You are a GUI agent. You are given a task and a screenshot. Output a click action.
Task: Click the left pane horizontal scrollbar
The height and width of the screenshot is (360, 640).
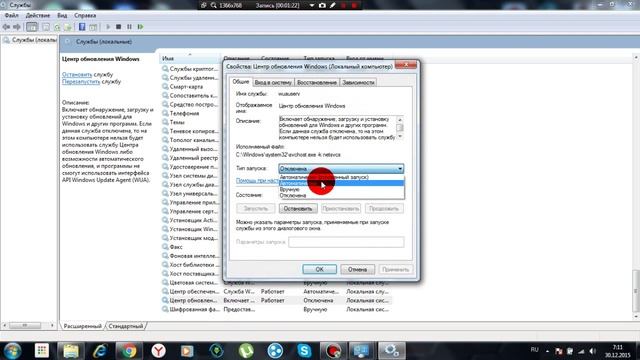coord(28,326)
